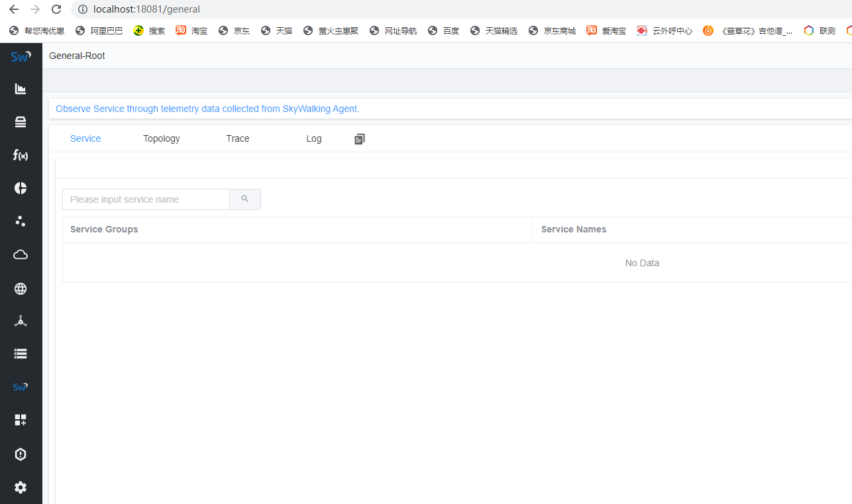The image size is (852, 504).
Task: Click the browser forward arrow
Action: point(35,9)
